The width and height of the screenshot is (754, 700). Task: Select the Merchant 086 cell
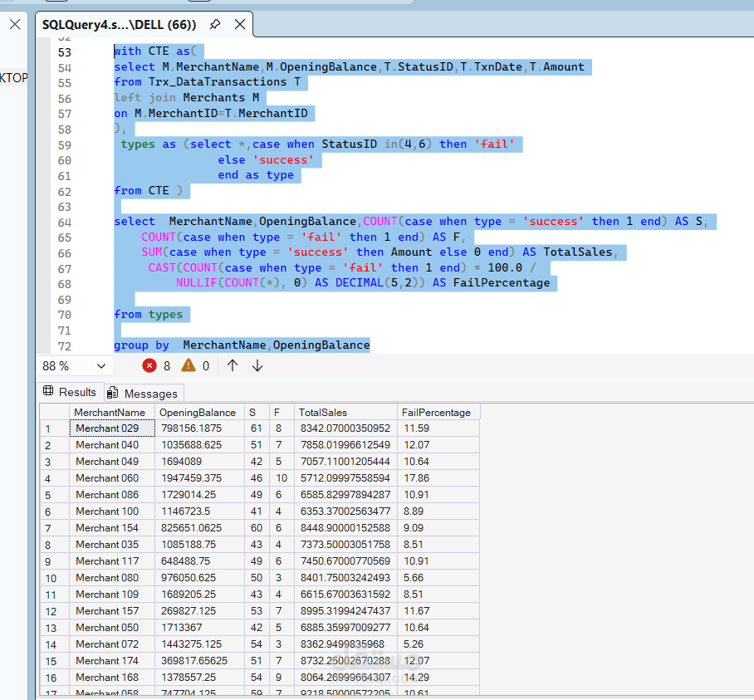pyautogui.click(x=112, y=495)
